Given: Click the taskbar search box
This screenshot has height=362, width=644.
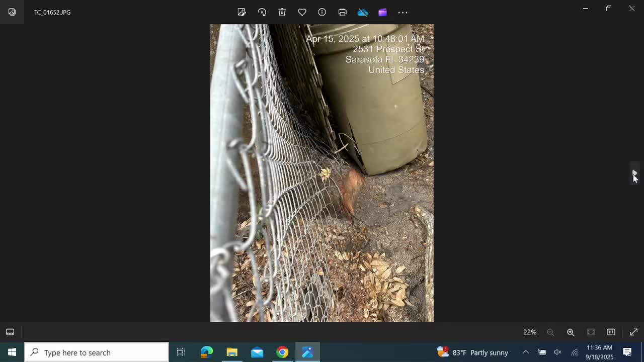Looking at the screenshot, I should tap(97, 352).
